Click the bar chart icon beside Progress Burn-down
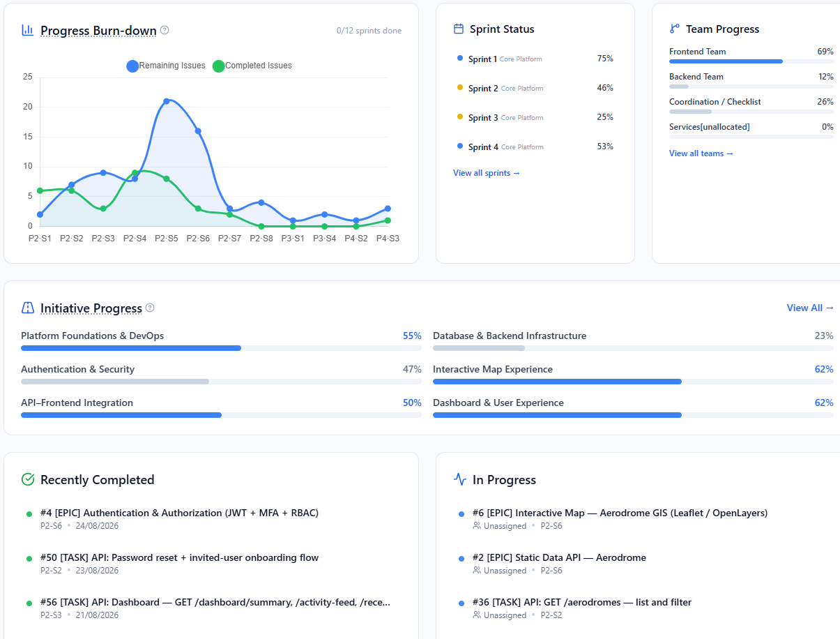The width and height of the screenshot is (840, 639). click(28, 30)
